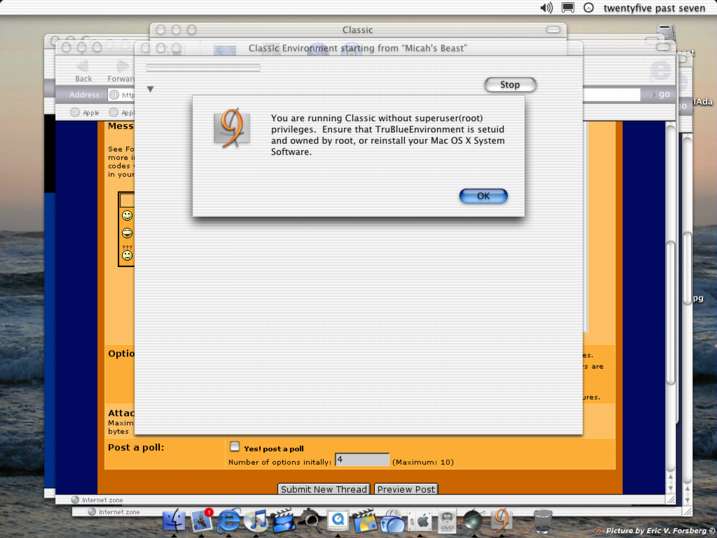Open Sherlock from the Dock
This screenshot has width=717, height=538.
310,519
